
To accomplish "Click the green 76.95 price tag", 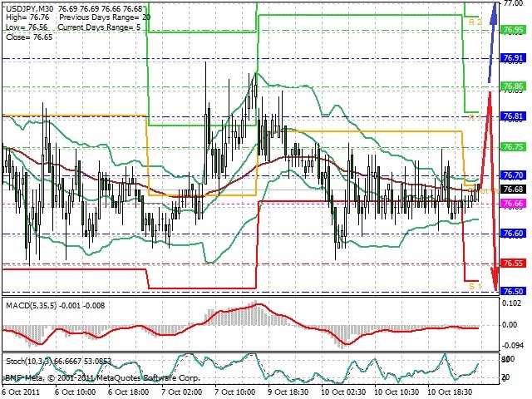I will click(513, 30).
